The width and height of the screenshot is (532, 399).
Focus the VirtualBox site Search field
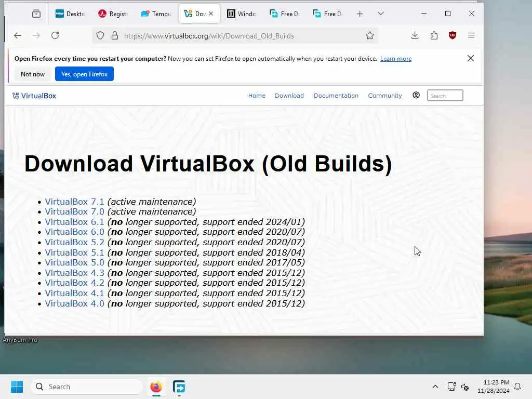445,96
